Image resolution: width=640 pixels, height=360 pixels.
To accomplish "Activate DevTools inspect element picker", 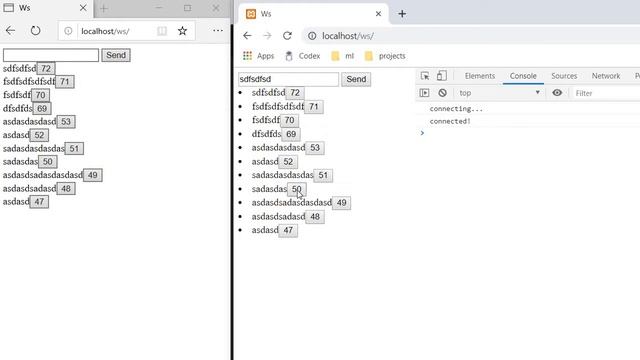I will (x=425, y=76).
